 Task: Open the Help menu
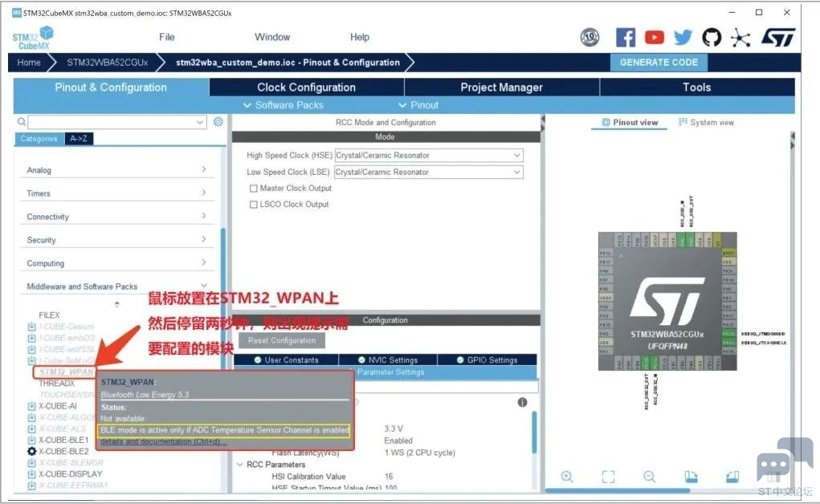click(x=359, y=37)
